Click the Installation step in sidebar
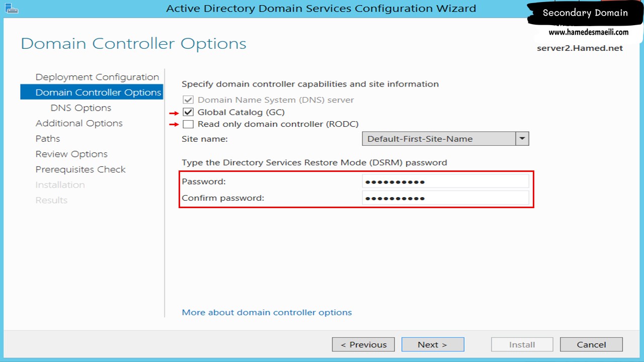Image resolution: width=644 pixels, height=362 pixels. [x=60, y=185]
